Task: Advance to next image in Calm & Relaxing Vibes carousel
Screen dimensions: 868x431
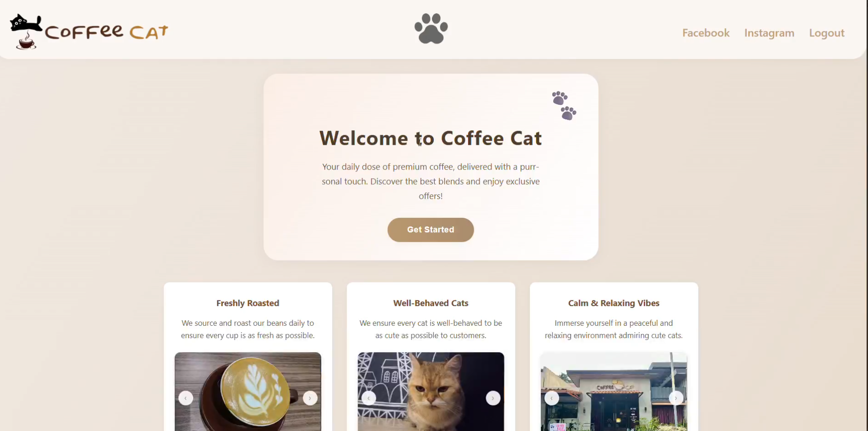Action: pyautogui.click(x=676, y=398)
